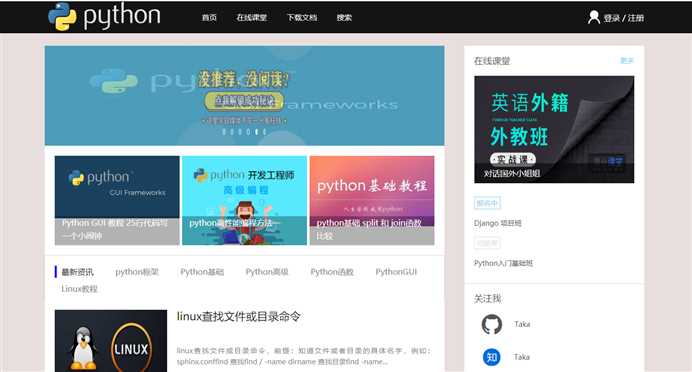Viewport: 692px width, 372px height.
Task: Click the Python logo in header
Action: [104, 16]
